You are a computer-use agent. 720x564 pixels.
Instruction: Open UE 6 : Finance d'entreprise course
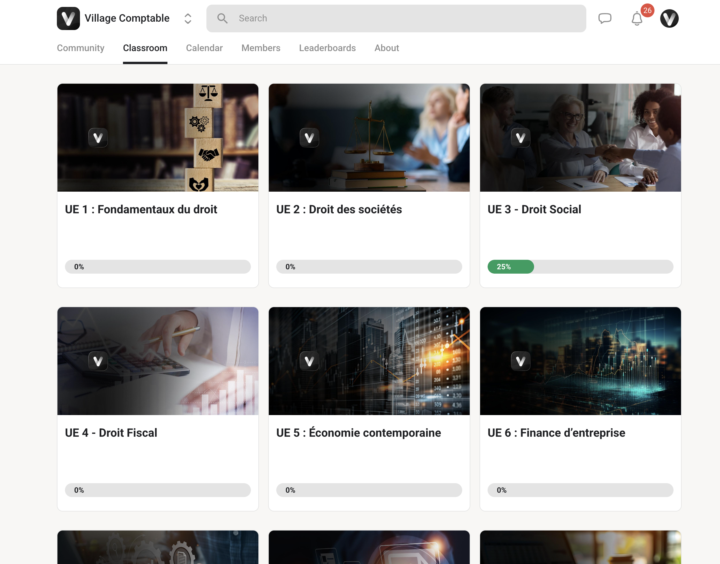pos(556,433)
